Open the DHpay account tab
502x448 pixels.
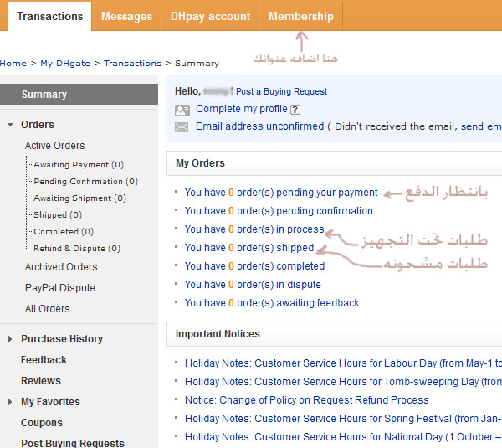(210, 16)
